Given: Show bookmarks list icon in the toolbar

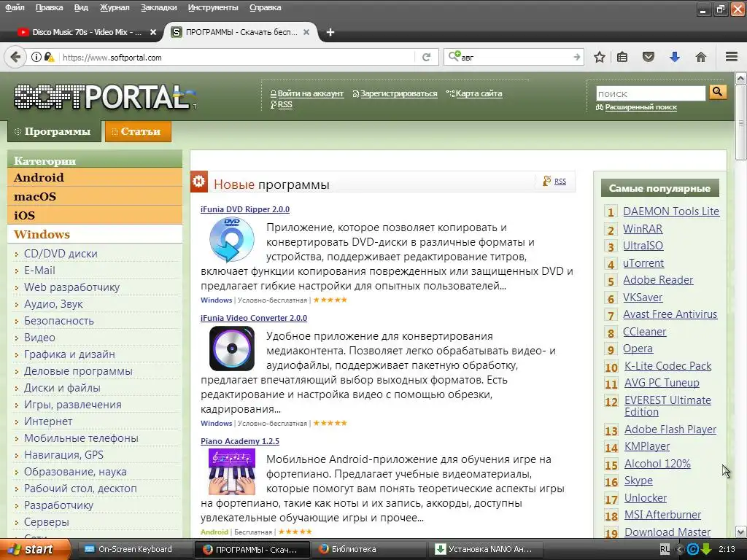Looking at the screenshot, I should click(622, 57).
